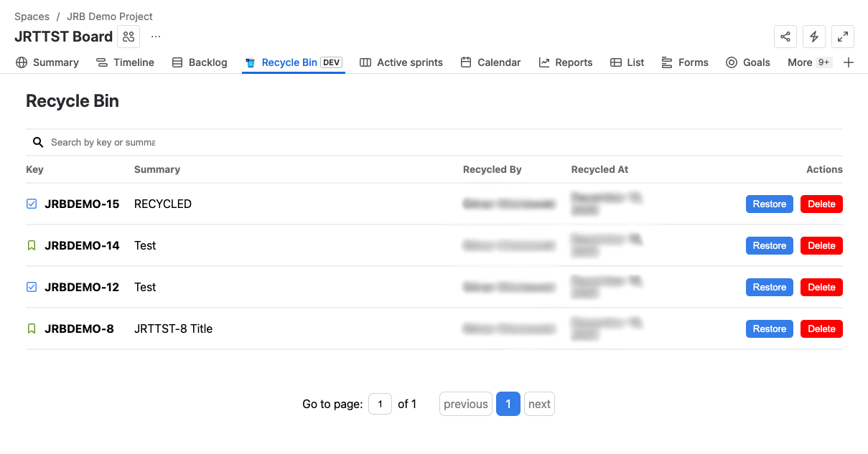
Task: Click the next page button
Action: (x=539, y=404)
